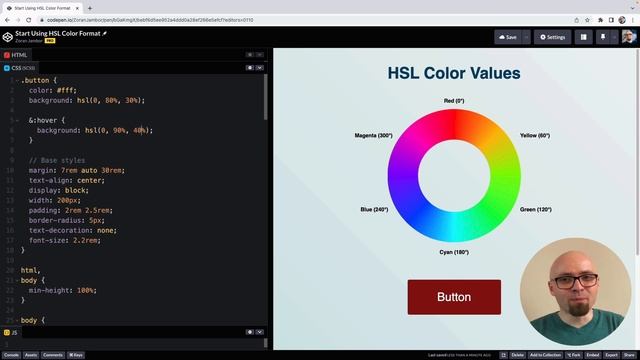Go forward in browser
The width and height of the screenshot is (640, 360).
[18, 20]
